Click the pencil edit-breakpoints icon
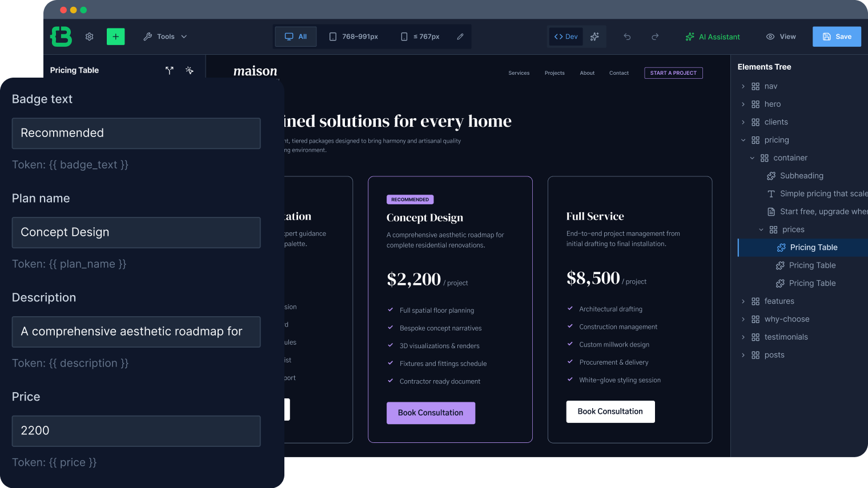This screenshot has width=868, height=488. click(x=460, y=37)
